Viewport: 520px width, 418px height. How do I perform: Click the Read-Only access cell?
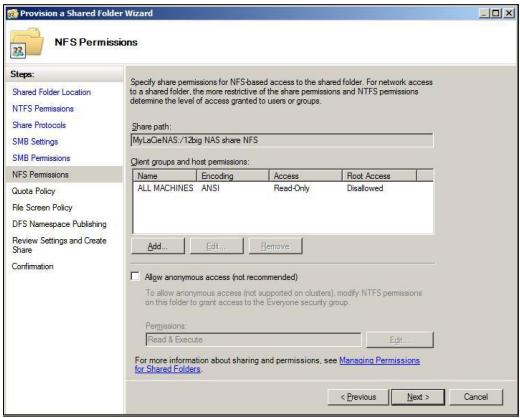pos(292,188)
